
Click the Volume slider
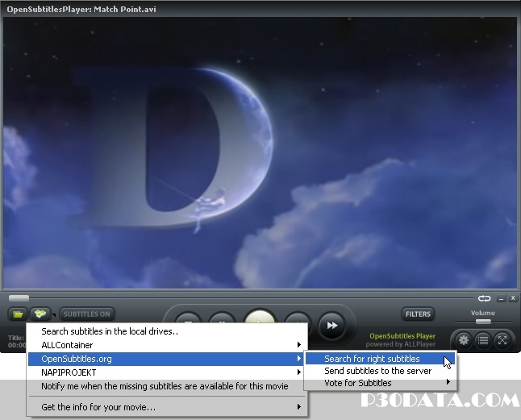(x=483, y=322)
